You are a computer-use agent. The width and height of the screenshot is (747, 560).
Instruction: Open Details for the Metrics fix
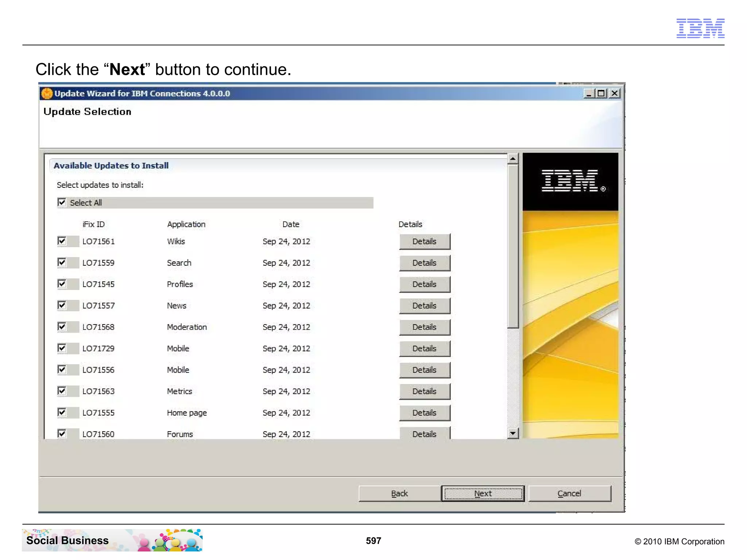click(425, 391)
